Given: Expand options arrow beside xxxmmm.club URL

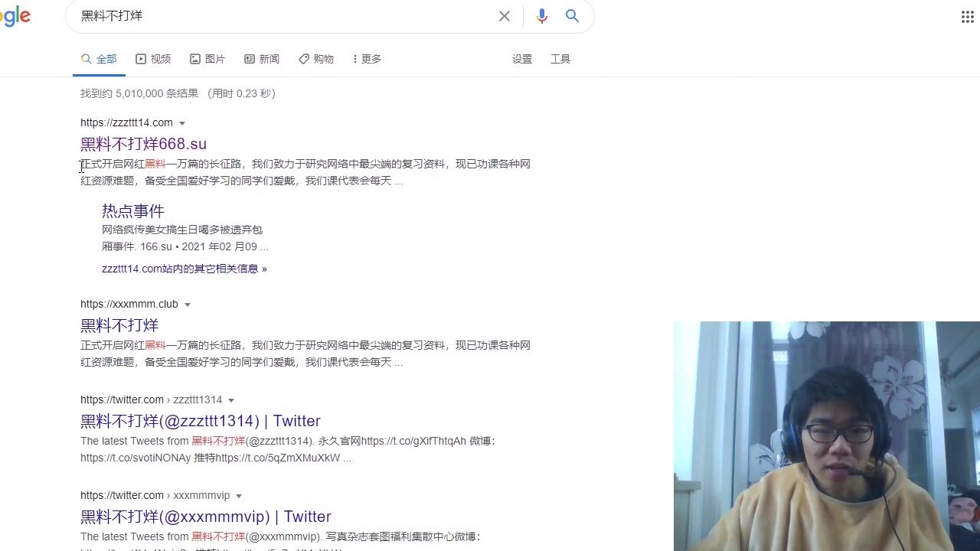Looking at the screenshot, I should tap(188, 305).
